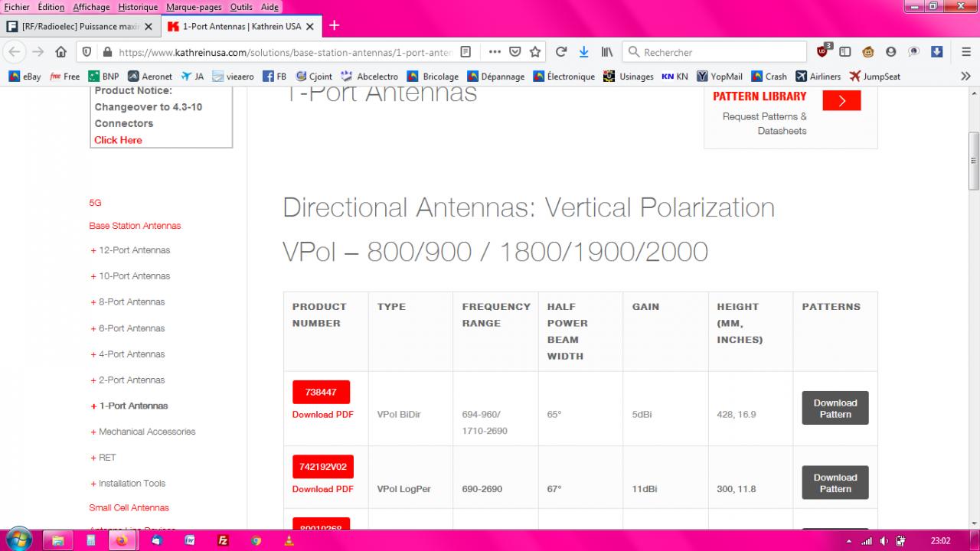
Task: Open the Outils menu
Action: coord(241,7)
